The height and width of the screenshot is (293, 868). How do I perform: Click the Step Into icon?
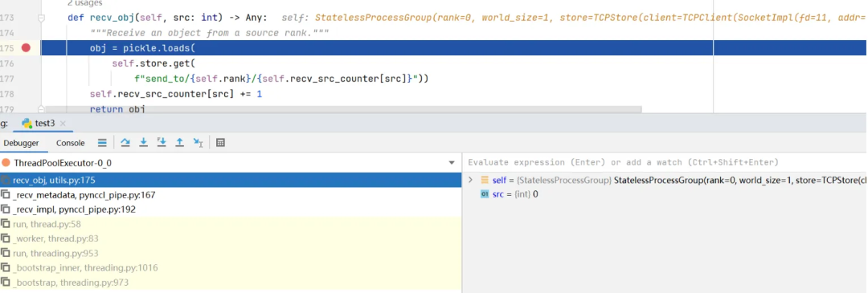coord(143,143)
